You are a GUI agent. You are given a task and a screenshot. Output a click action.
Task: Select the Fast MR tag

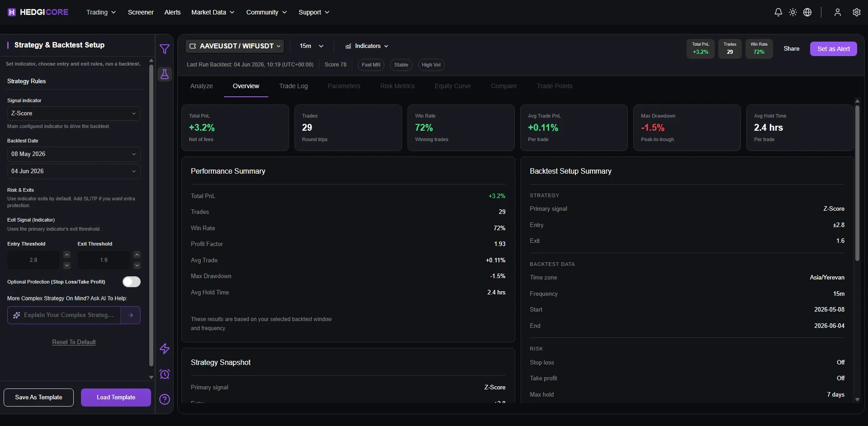pyautogui.click(x=371, y=65)
